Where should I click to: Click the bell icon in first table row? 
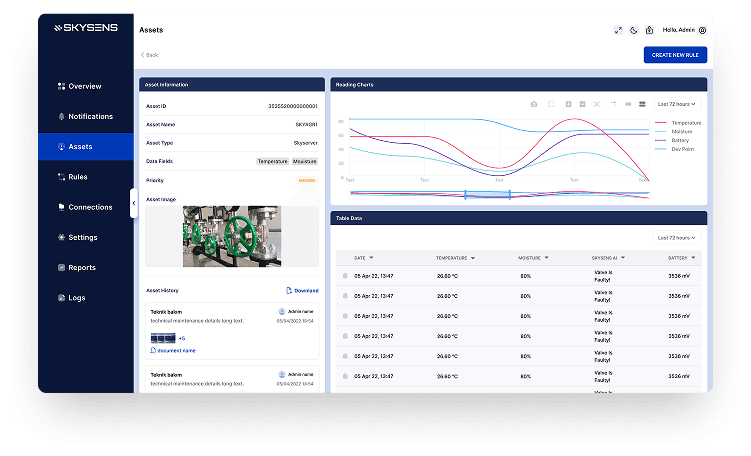pyautogui.click(x=345, y=276)
